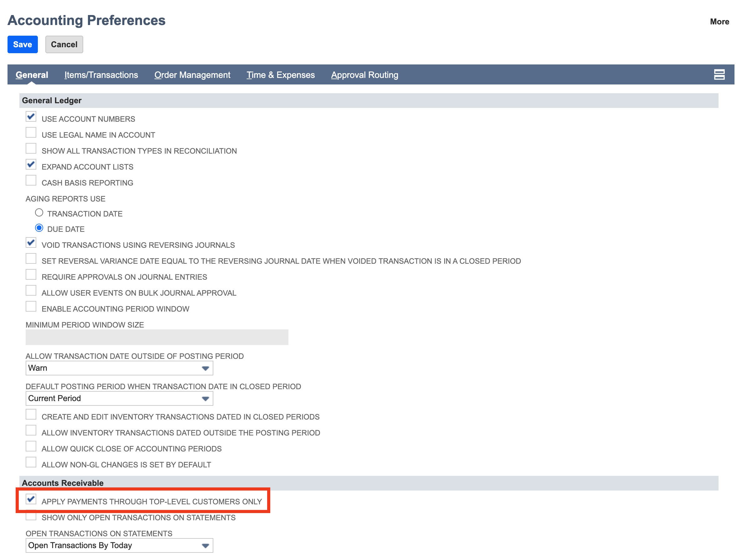Switch to the Time & Expenses tab

280,75
